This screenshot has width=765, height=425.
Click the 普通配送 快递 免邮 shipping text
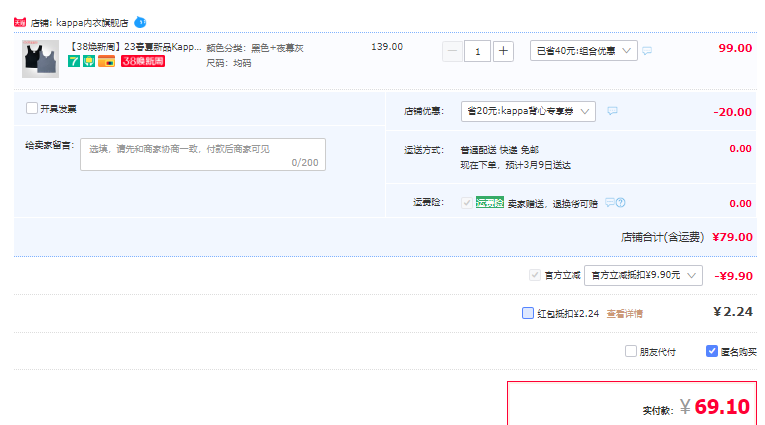[500, 150]
